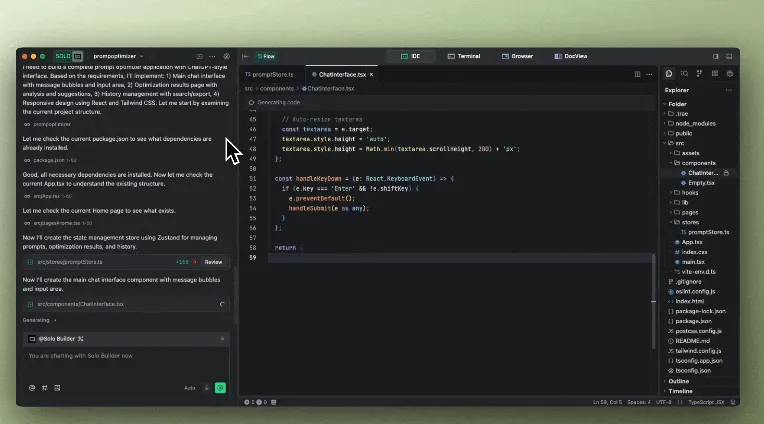
Task: Open tailwind.config.js in Explorer
Action: coord(698,351)
